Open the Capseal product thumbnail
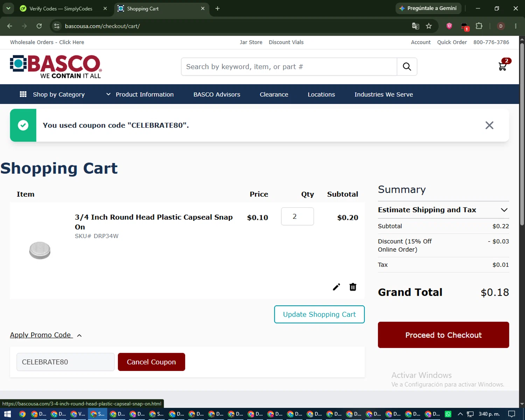The width and height of the screenshot is (525, 420). (x=40, y=250)
